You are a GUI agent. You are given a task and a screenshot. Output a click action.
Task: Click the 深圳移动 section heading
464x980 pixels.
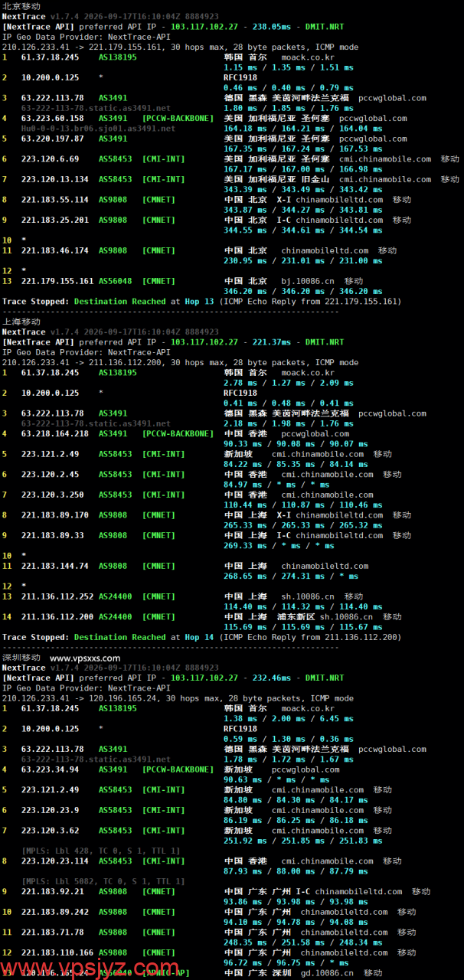[x=21, y=657]
